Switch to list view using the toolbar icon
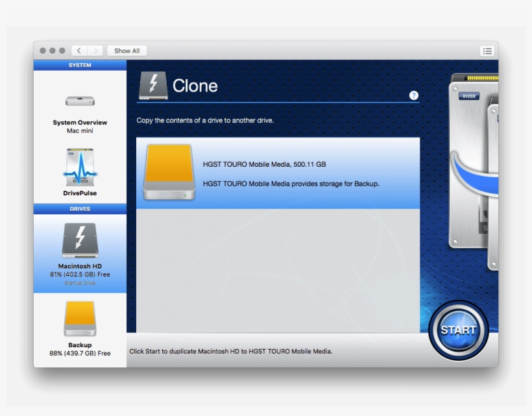Image resolution: width=532 pixels, height=416 pixels. click(x=487, y=51)
